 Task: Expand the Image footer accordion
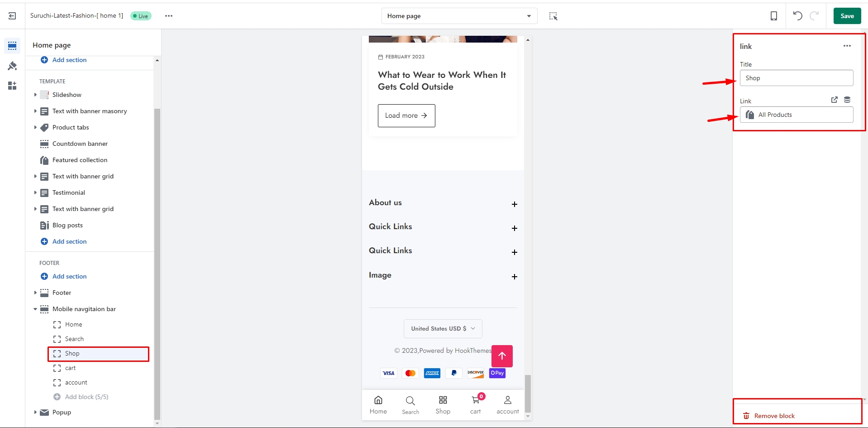(x=514, y=277)
